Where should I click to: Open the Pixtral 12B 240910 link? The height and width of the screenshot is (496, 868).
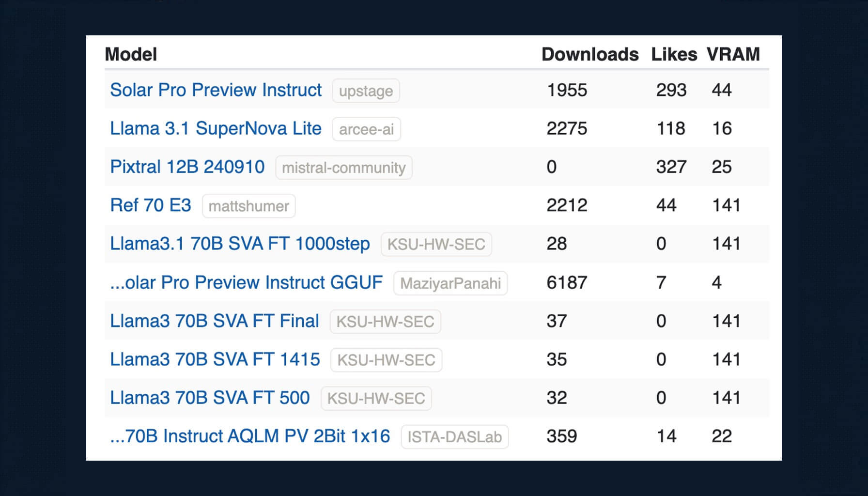tap(187, 167)
